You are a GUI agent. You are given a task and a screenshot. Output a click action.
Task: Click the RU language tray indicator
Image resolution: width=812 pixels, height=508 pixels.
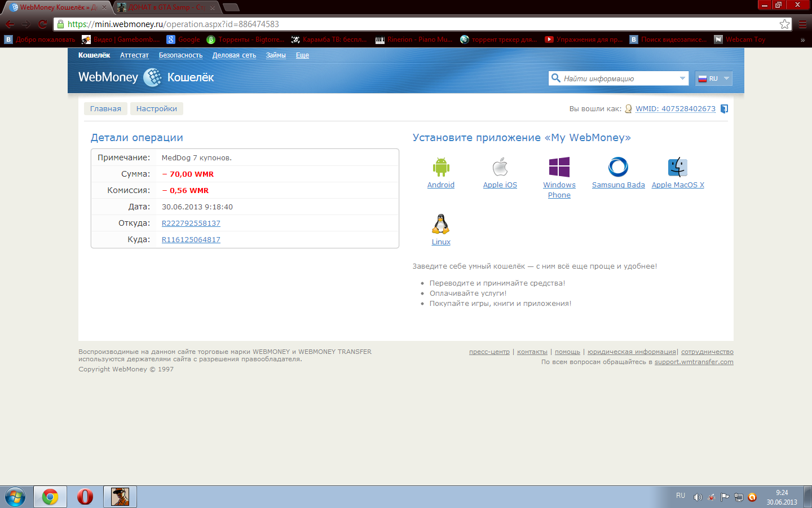681,496
